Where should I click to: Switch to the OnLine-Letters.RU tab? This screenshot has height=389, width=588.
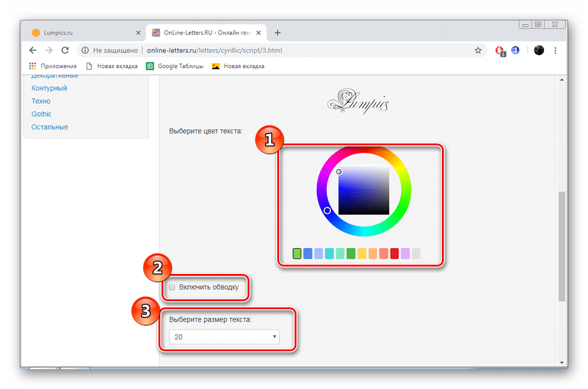(206, 33)
